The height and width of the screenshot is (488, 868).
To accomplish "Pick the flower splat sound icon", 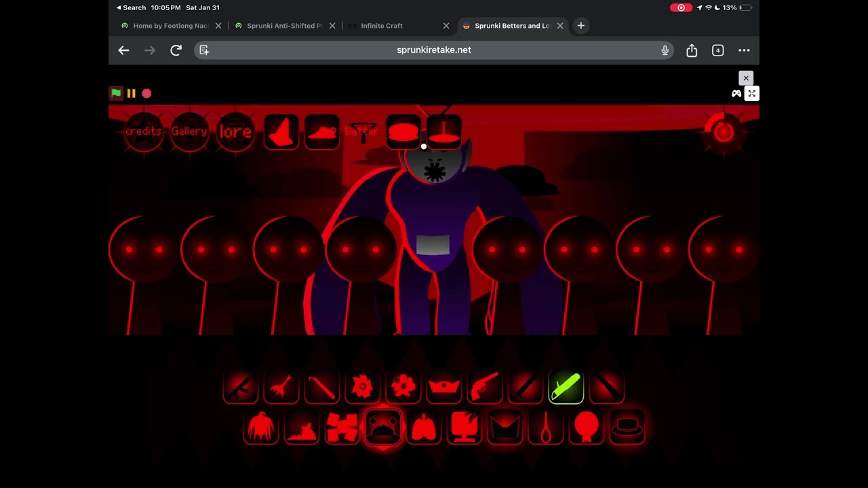I will click(x=403, y=387).
